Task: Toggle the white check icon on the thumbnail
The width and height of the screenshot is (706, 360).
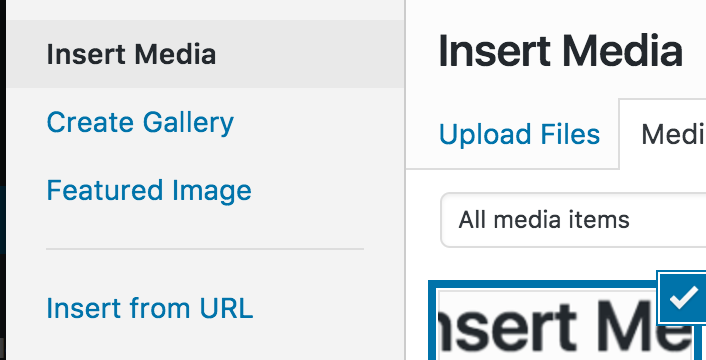Action: coord(683,298)
